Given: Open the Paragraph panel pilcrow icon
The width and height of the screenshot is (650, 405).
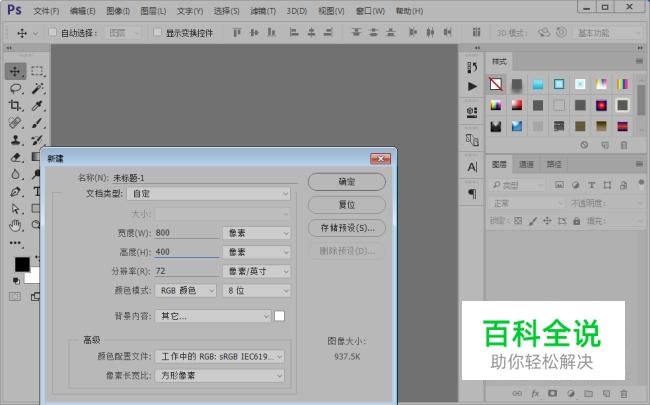Looking at the screenshot, I should coord(472,193).
